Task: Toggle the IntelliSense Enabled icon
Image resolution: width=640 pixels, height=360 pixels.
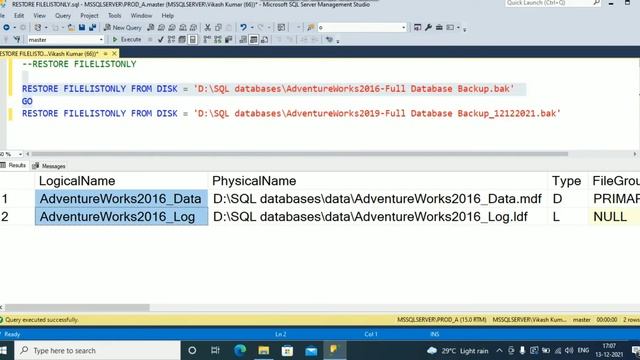Action: [193, 40]
